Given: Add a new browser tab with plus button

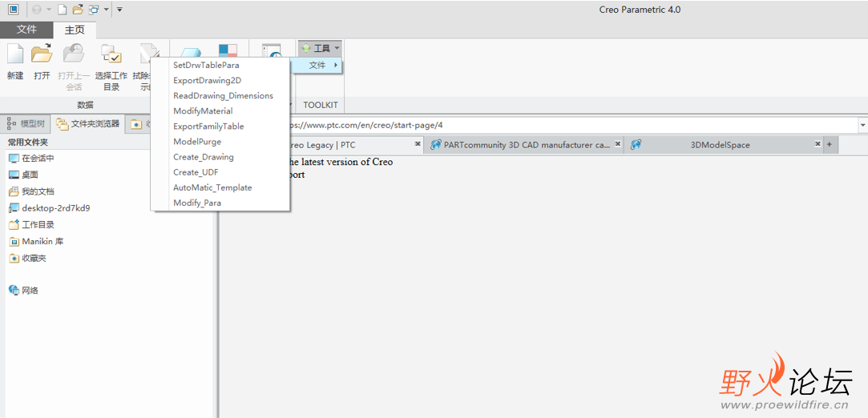Looking at the screenshot, I should pos(830,144).
